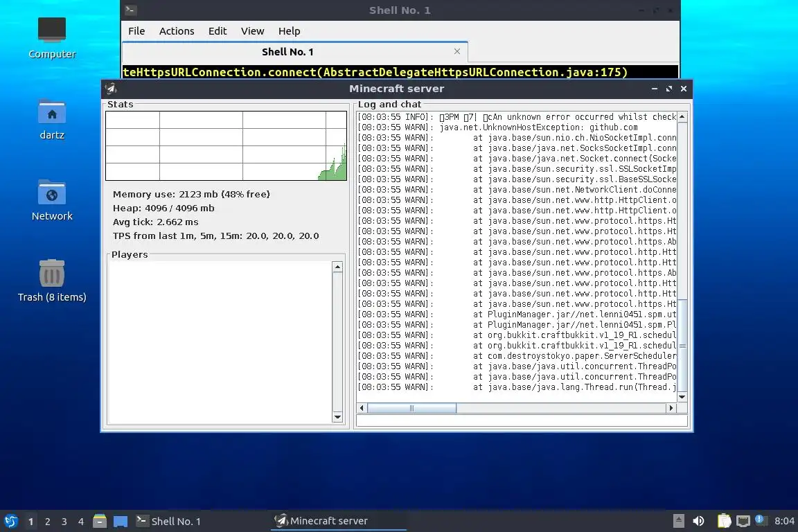798x532 pixels.
Task: Open the volume control tray icon
Action: 699,521
